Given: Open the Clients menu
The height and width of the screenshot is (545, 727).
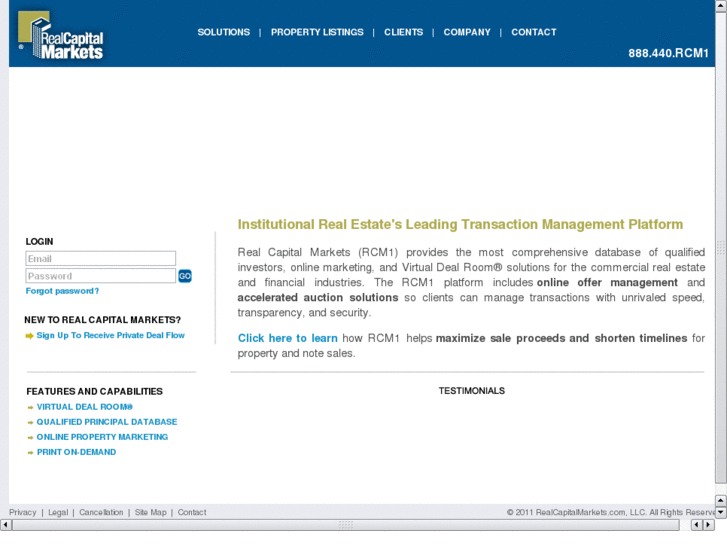Looking at the screenshot, I should point(403,32).
